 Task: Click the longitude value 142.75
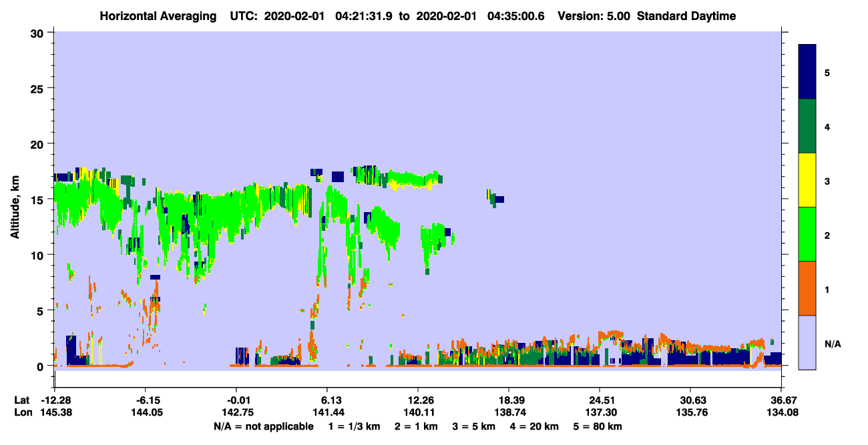point(238,412)
